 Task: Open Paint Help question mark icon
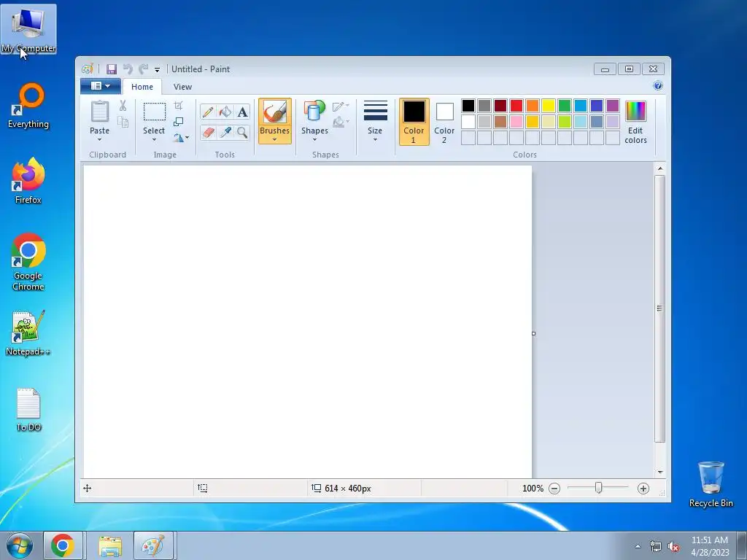point(658,86)
